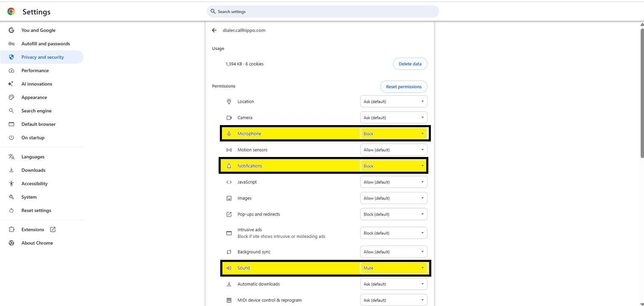Click the Background sync icon
The image size is (644, 306).
pos(229,252)
